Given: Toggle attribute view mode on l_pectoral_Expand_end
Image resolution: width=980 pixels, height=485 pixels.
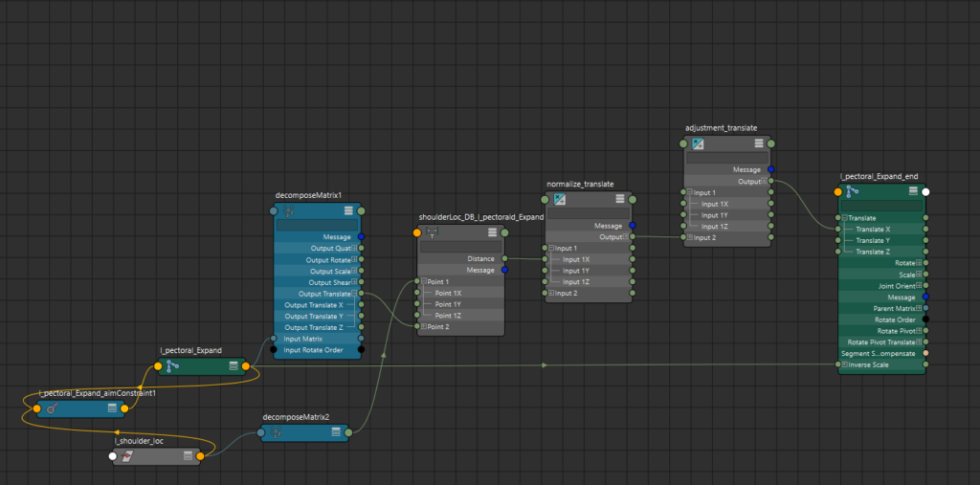Looking at the screenshot, I should (911, 191).
